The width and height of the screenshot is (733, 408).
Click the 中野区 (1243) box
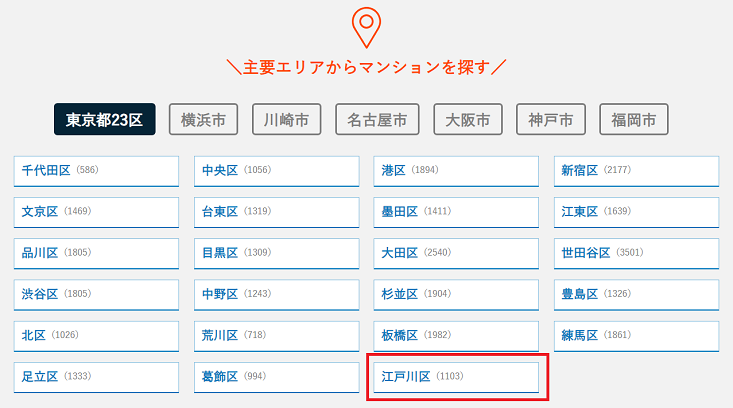[277, 295]
